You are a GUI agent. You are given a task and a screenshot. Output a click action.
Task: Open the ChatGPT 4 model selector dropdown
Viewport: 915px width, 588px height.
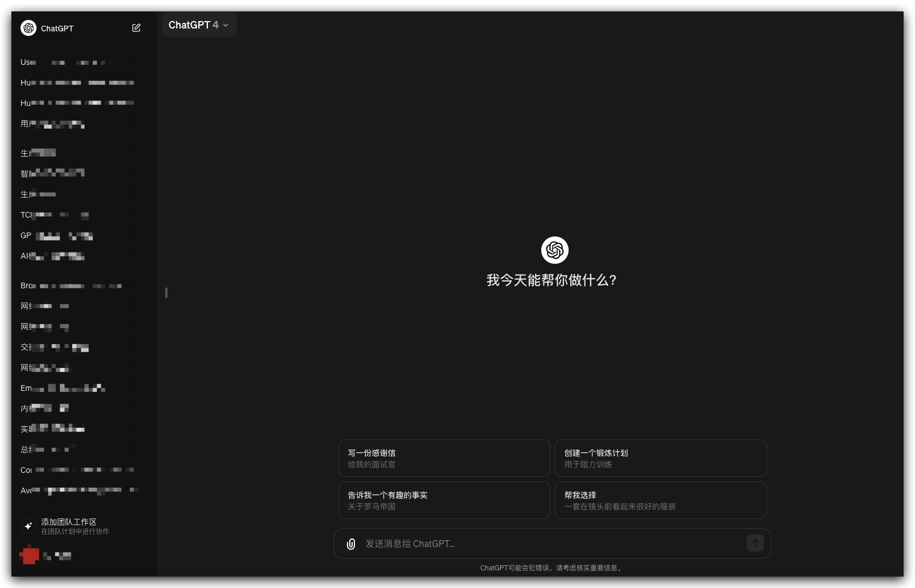pos(199,25)
